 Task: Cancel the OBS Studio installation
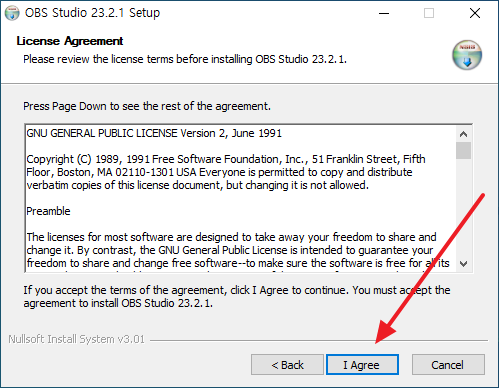point(448,365)
